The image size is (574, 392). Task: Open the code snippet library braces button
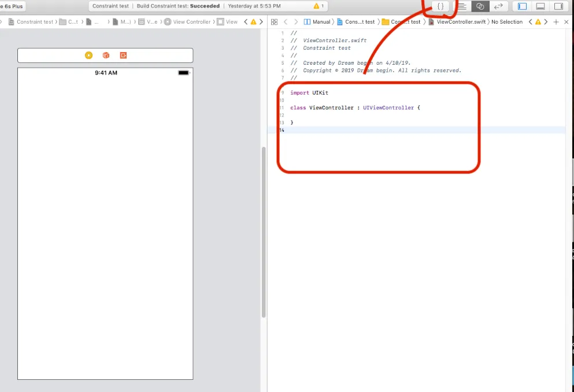coord(440,6)
